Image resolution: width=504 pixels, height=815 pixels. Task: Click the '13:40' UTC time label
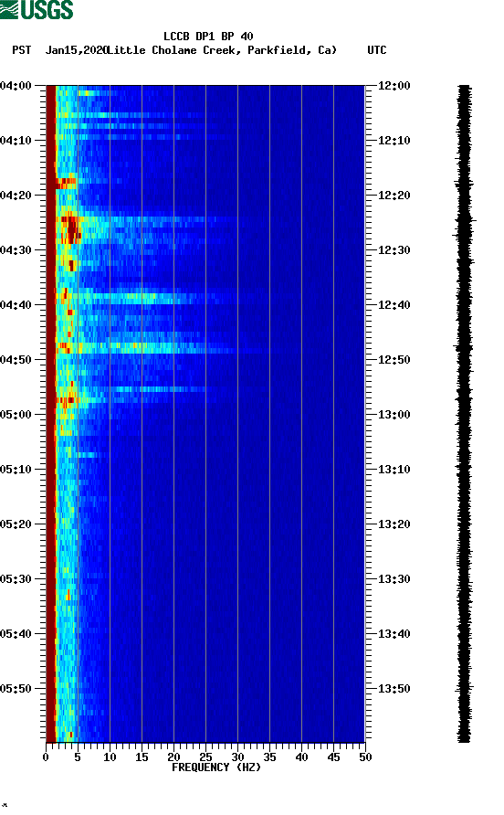tap(394, 633)
